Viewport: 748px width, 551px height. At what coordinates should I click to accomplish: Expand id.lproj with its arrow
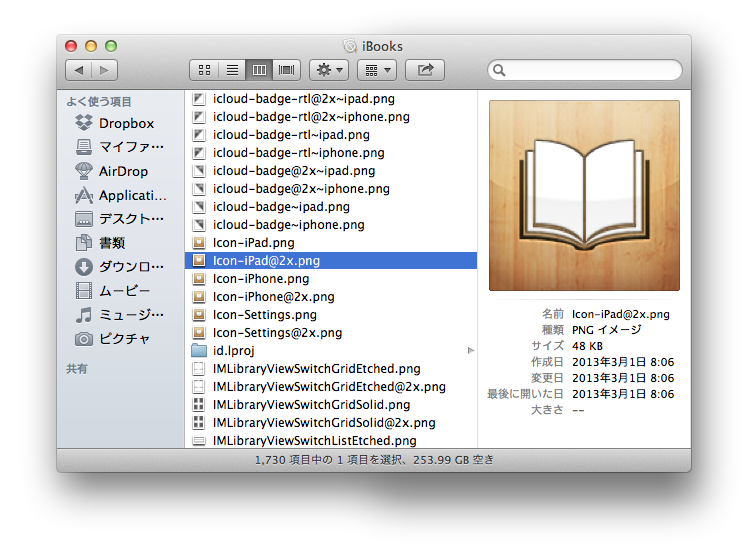470,351
